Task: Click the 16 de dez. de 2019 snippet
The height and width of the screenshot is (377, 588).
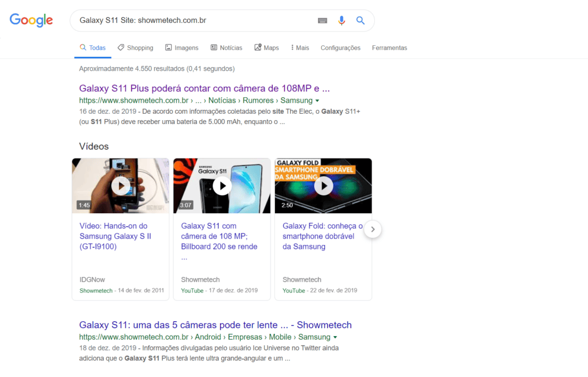Action: (x=220, y=117)
